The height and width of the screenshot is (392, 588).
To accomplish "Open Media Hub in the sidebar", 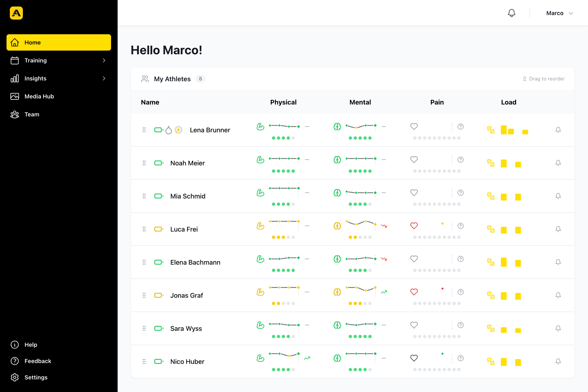I will point(59,96).
